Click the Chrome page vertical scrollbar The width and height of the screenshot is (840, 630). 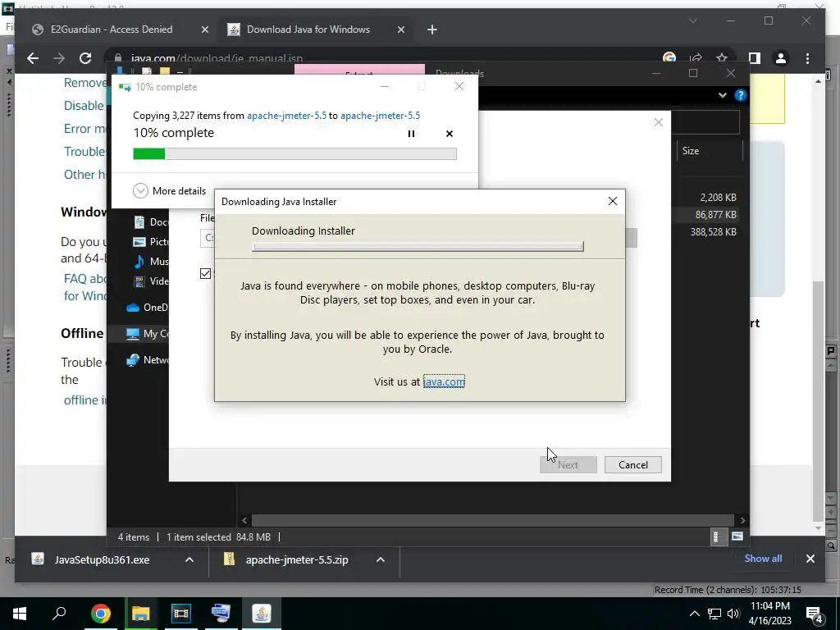click(x=818, y=402)
